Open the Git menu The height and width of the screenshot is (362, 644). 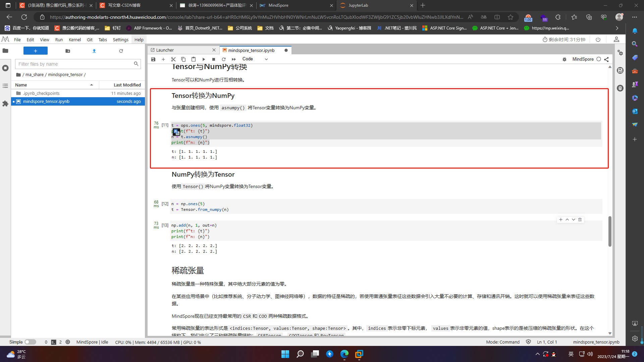[x=90, y=40]
